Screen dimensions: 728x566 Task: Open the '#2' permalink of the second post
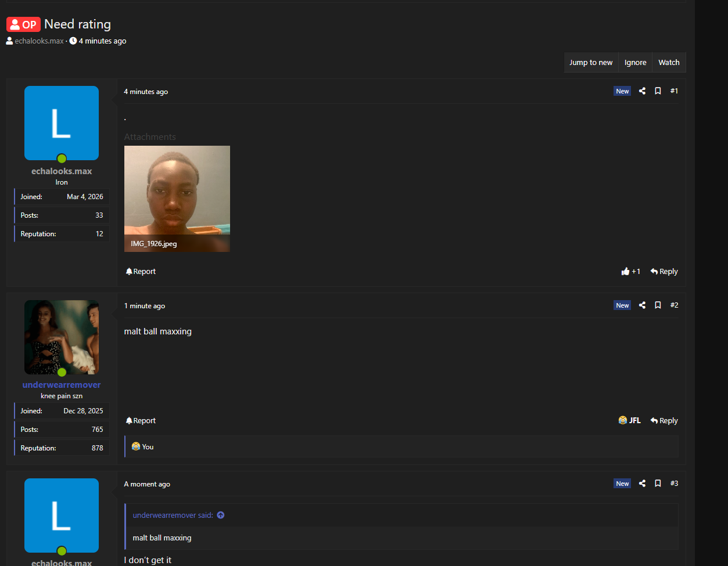click(674, 305)
